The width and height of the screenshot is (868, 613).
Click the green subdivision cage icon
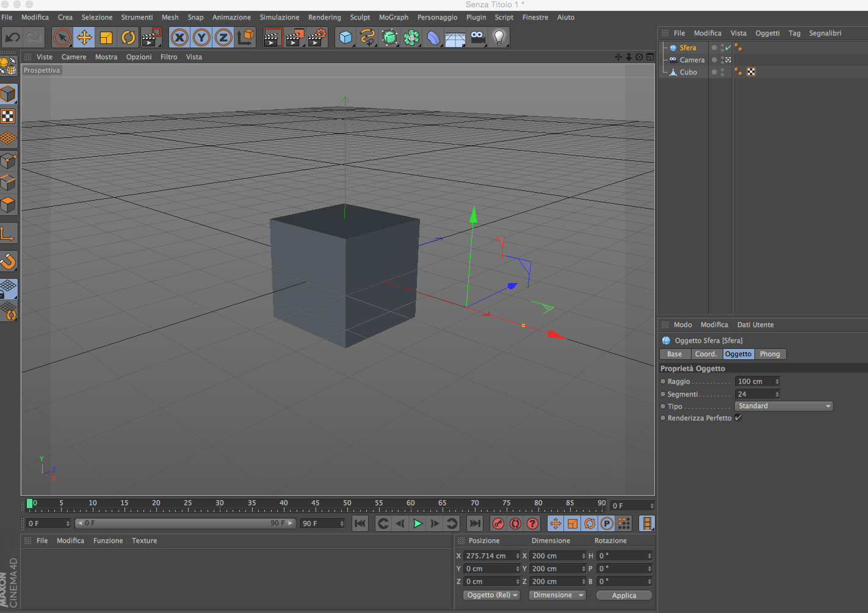(389, 38)
